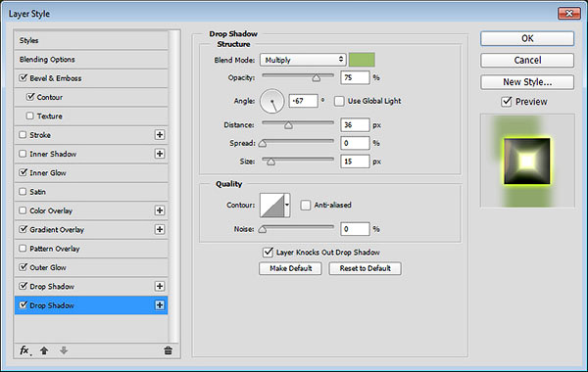Click the Spread value field
The height and width of the screenshot is (372, 588).
(355, 143)
